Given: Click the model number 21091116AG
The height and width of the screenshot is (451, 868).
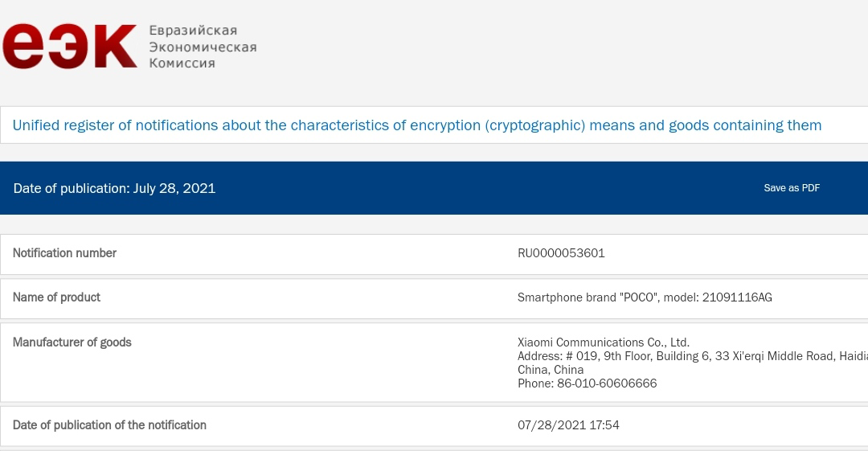Looking at the screenshot, I should [737, 297].
